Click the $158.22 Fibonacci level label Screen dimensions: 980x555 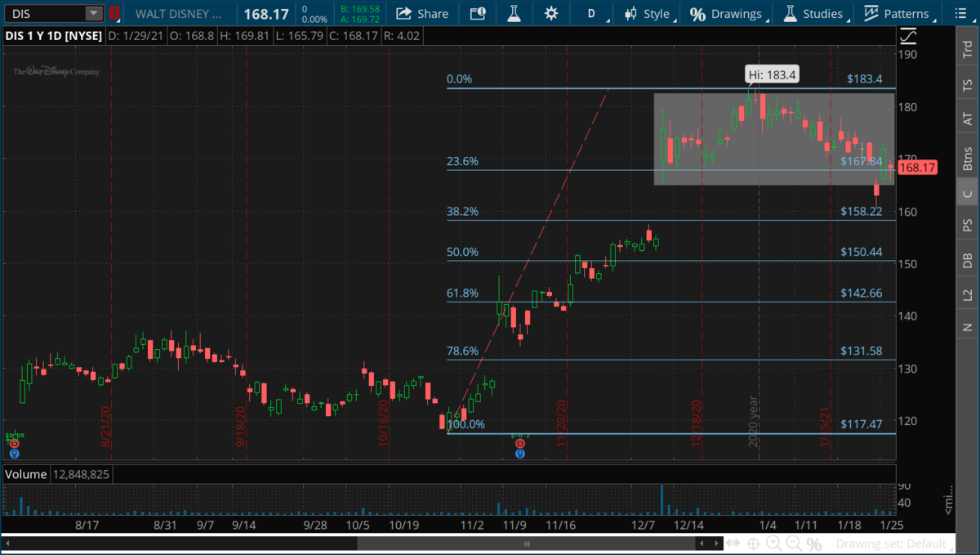(x=862, y=211)
